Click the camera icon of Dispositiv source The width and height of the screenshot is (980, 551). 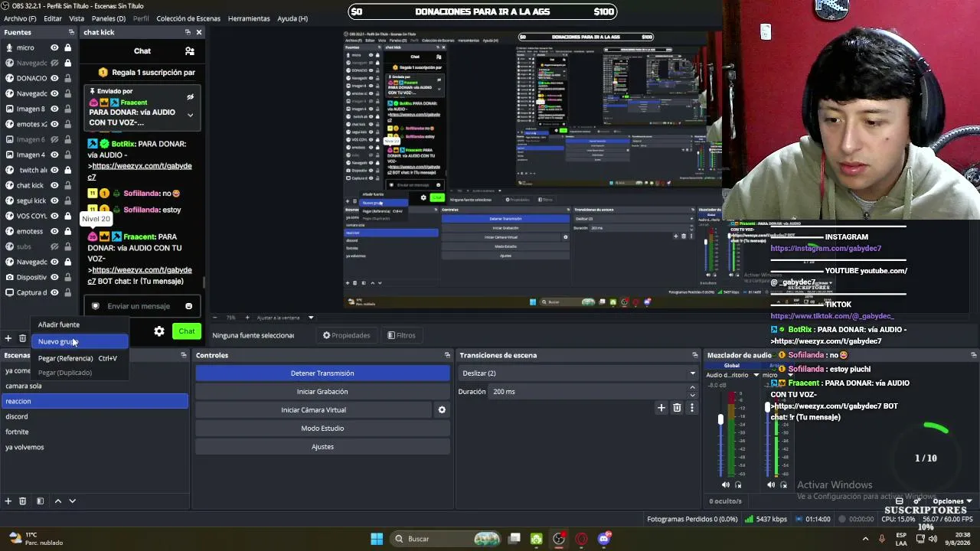[9, 277]
